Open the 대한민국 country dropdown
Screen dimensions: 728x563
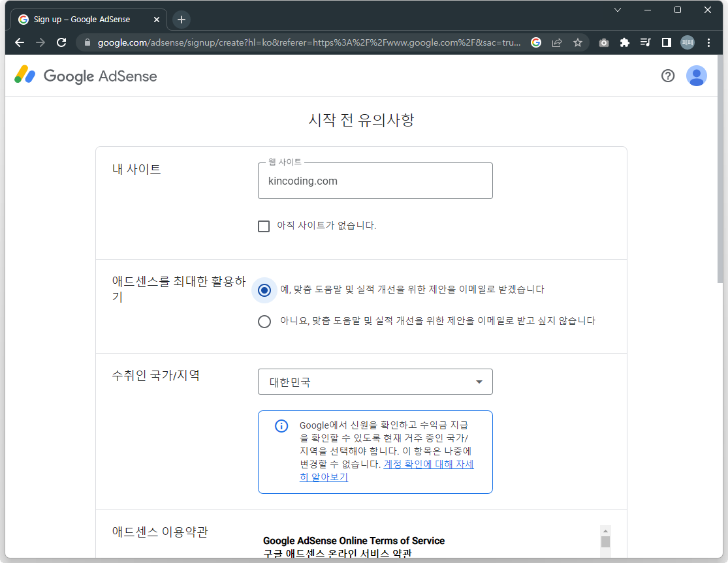tap(375, 382)
